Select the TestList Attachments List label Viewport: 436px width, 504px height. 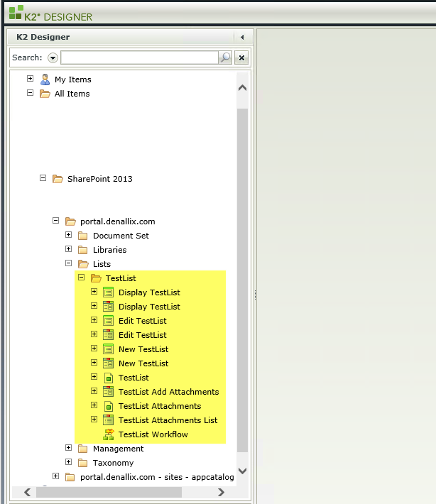click(x=168, y=420)
